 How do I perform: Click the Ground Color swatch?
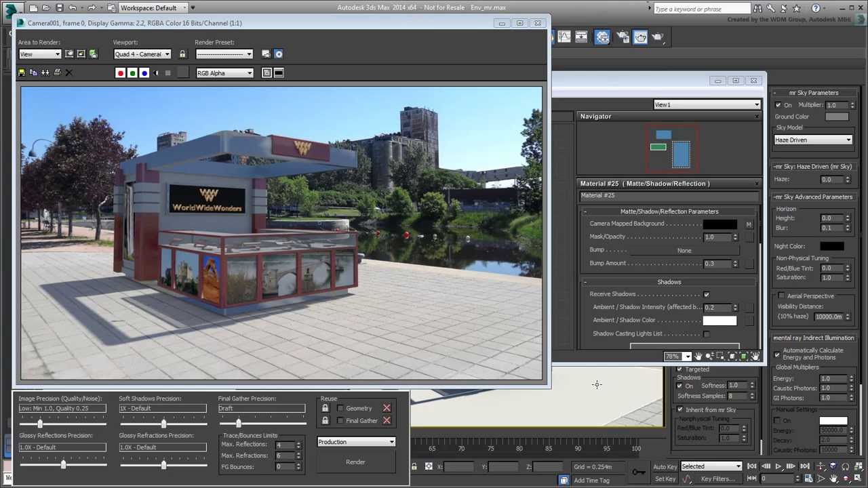(837, 117)
